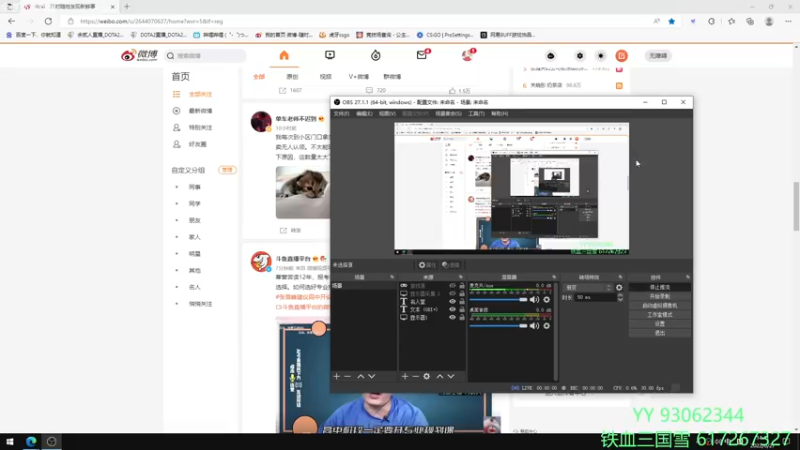800x450 pixels.
Task: Click 开始录制 button in OBS
Action: tap(660, 296)
